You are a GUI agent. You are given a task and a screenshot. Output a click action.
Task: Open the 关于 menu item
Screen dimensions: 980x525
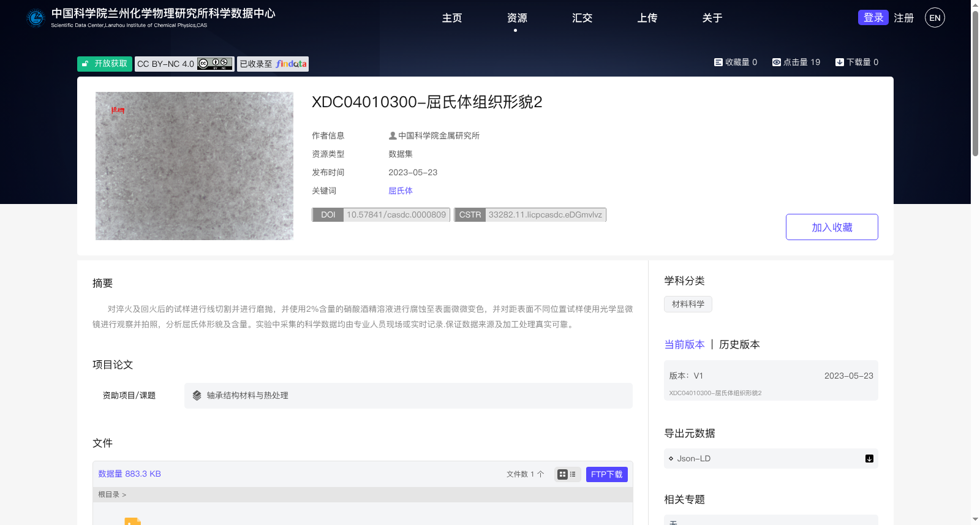[712, 18]
